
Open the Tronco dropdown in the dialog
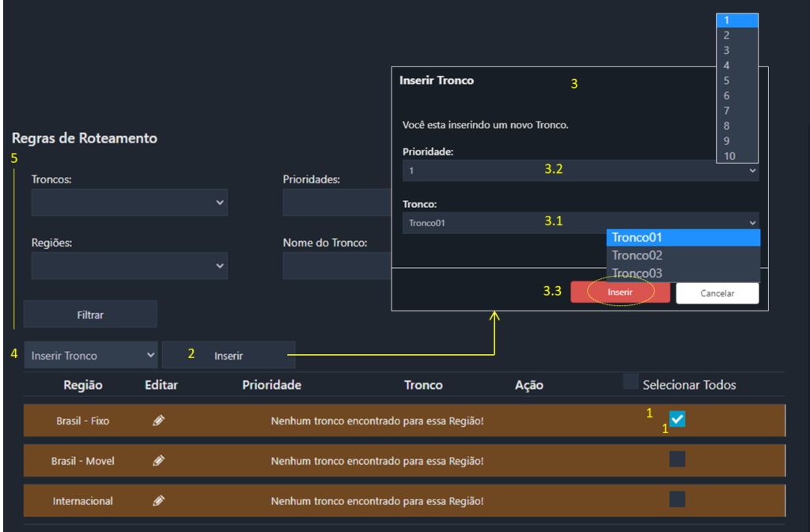click(581, 223)
